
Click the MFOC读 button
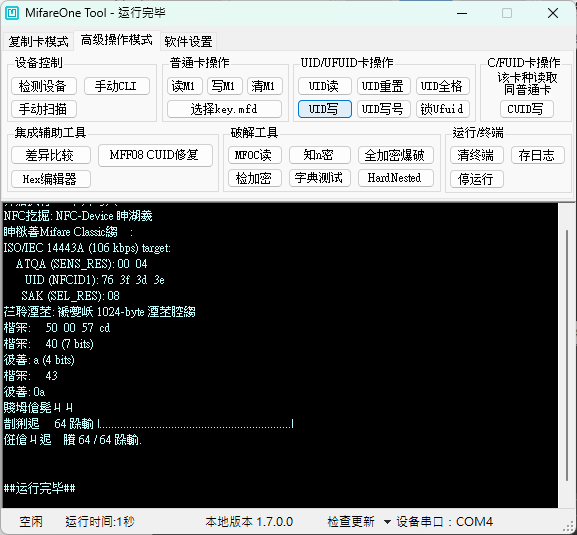(255, 155)
